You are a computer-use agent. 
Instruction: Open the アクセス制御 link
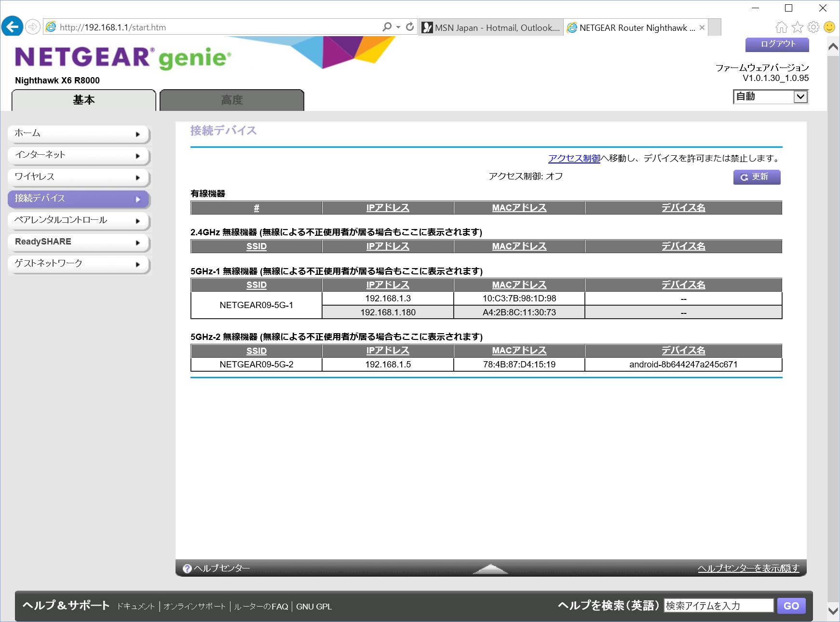click(x=574, y=158)
